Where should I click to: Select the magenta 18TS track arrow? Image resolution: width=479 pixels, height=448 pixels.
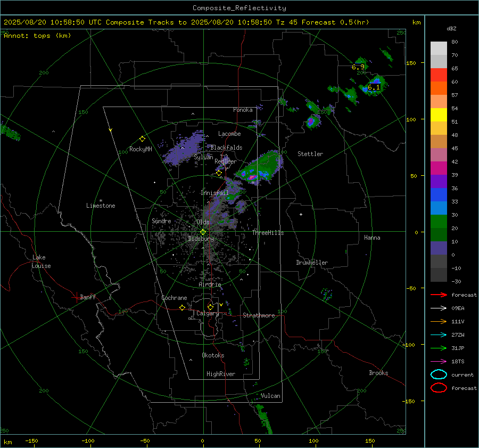[x=439, y=362]
